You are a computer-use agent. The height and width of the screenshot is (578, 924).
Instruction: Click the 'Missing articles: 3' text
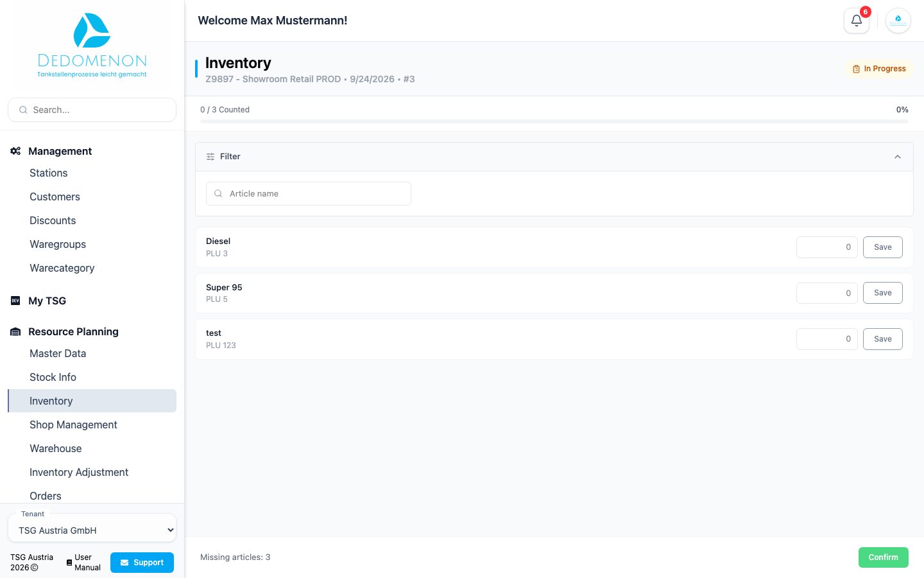pos(235,557)
